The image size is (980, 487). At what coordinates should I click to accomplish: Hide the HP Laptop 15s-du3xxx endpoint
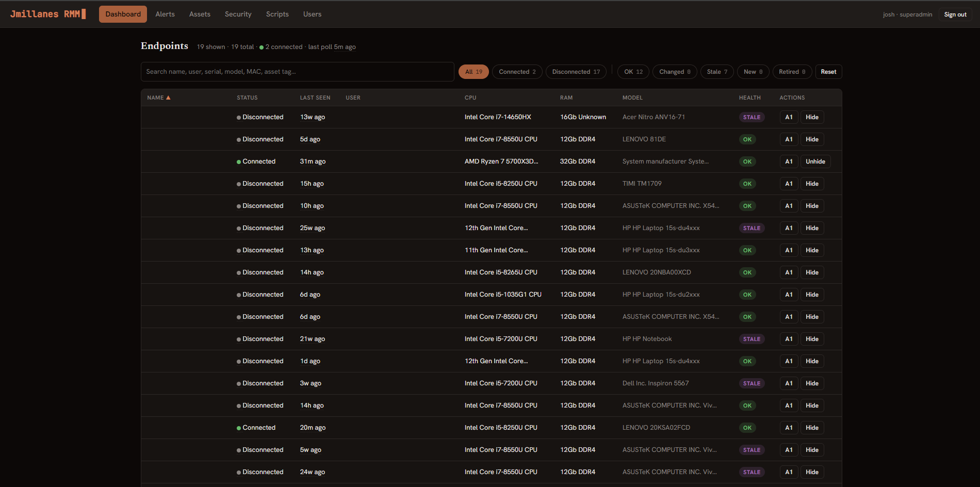812,250
